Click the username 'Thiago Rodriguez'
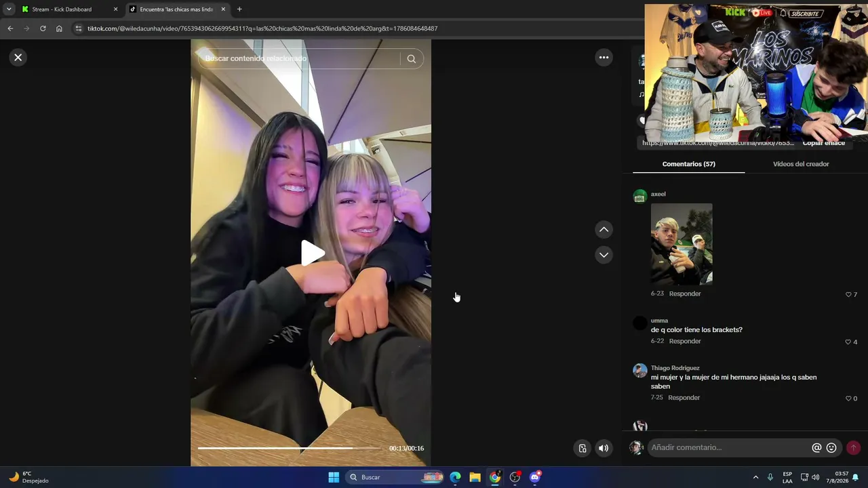The width and height of the screenshot is (868, 488). [x=675, y=368]
